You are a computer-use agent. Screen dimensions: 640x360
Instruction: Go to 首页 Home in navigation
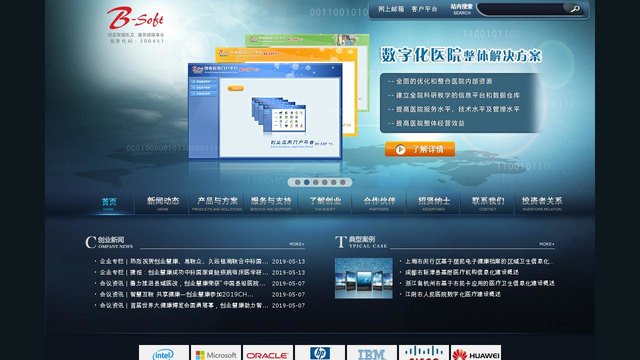(109, 204)
